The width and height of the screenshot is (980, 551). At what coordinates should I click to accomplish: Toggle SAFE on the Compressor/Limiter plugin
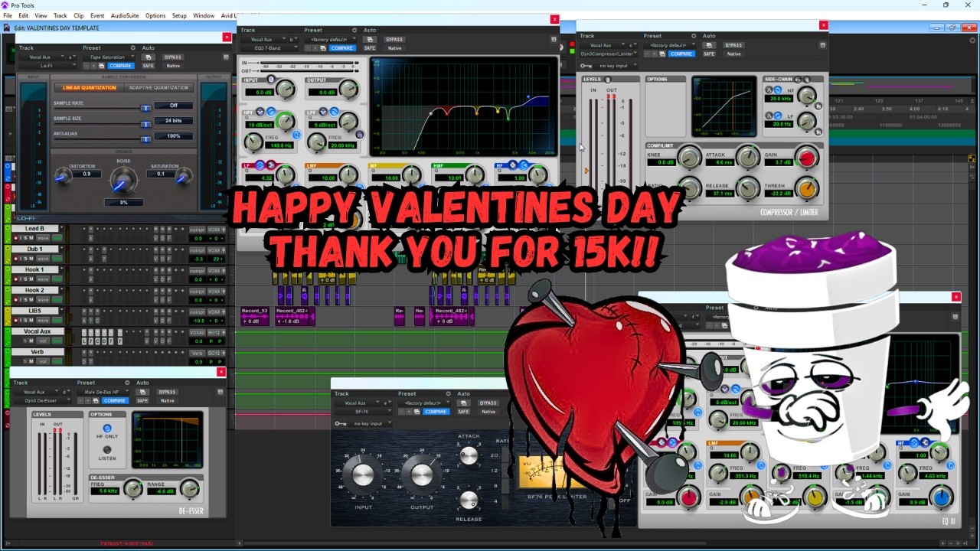709,54
